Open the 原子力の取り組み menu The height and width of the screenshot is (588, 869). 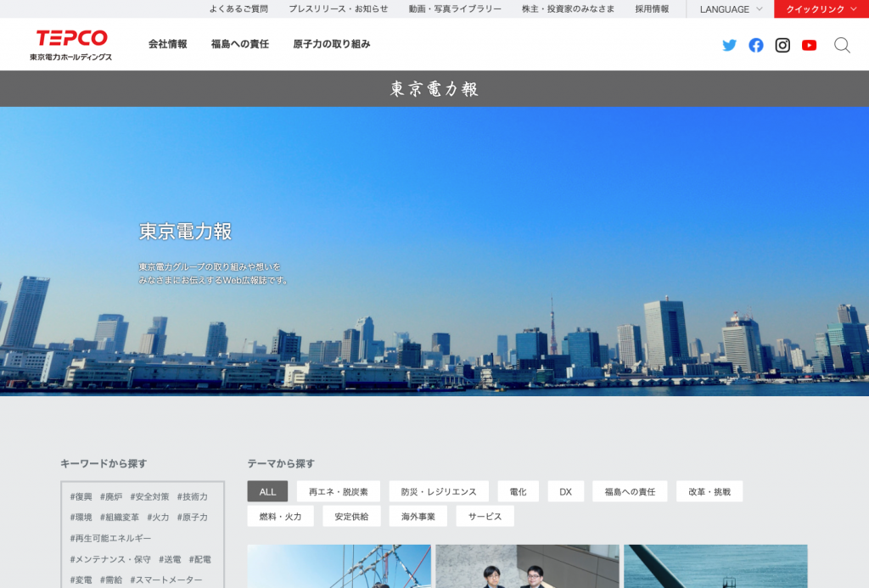(332, 44)
